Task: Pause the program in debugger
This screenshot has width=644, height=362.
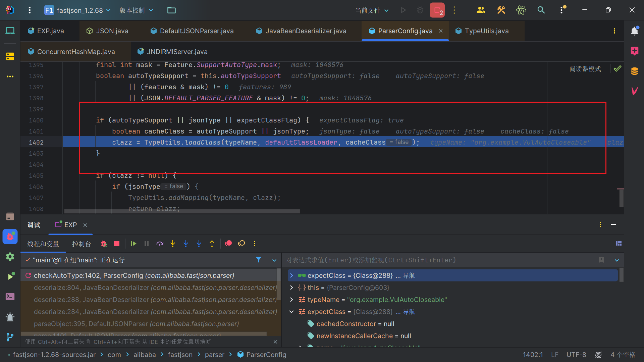Action: coord(147,244)
